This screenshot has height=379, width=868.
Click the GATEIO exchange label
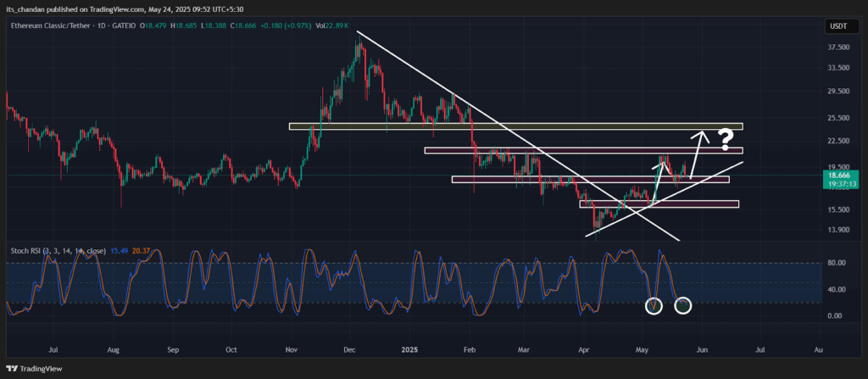pyautogui.click(x=124, y=26)
